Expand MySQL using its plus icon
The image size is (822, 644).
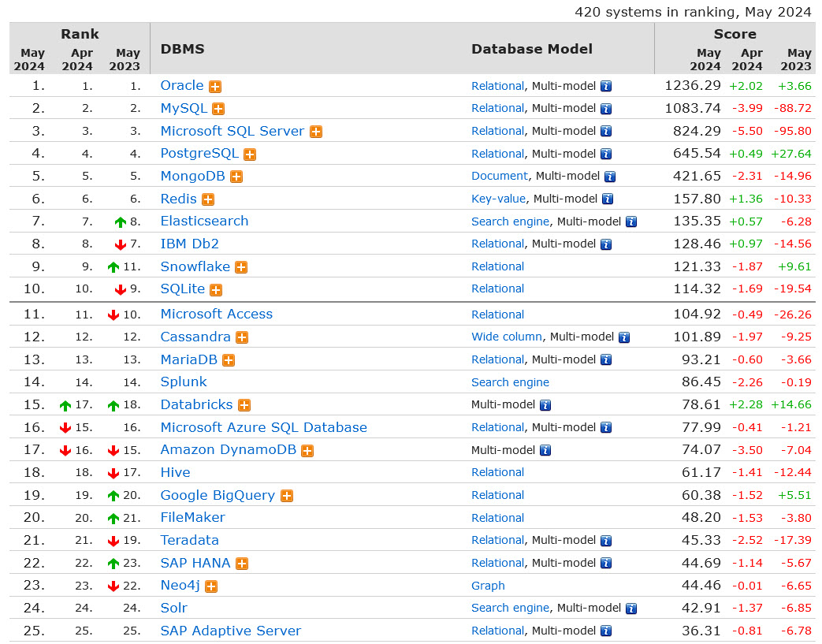tap(218, 108)
